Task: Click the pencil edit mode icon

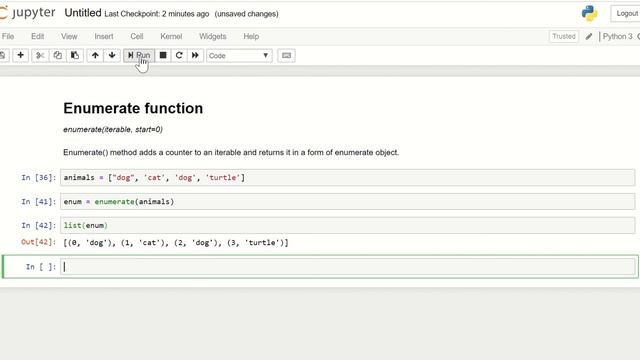Action: (x=589, y=36)
